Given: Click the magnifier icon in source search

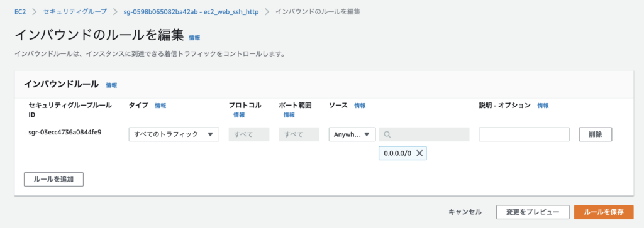Looking at the screenshot, I should click(x=387, y=134).
